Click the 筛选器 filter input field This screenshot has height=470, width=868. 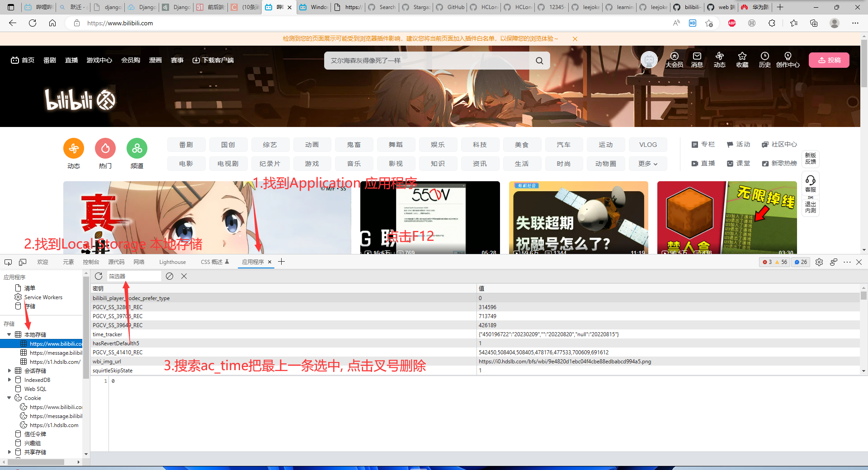click(x=134, y=276)
